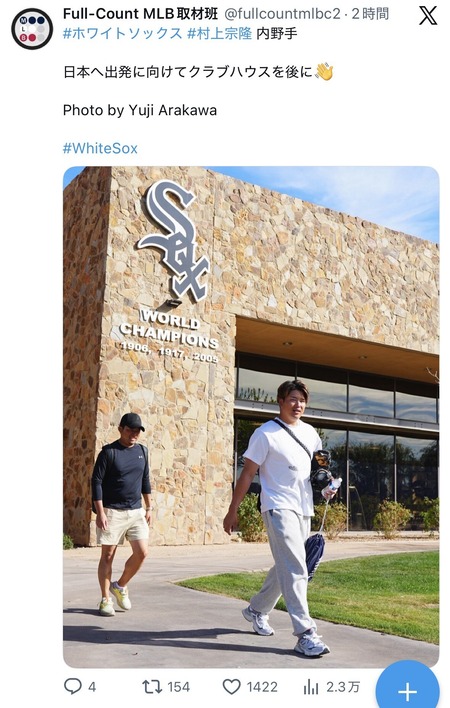
Task: Open the #ホワイトソックス hashtag
Action: pos(123,33)
